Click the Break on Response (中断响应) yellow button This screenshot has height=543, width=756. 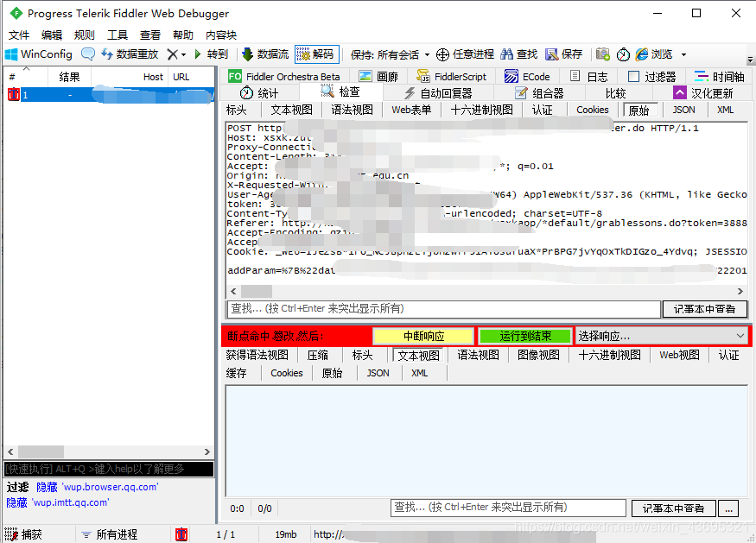(424, 336)
